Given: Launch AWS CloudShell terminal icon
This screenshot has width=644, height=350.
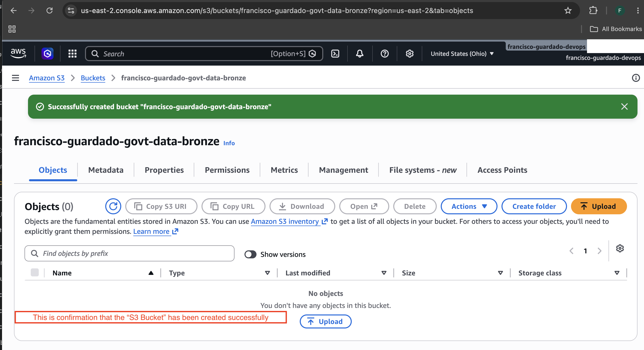Looking at the screenshot, I should coord(335,54).
